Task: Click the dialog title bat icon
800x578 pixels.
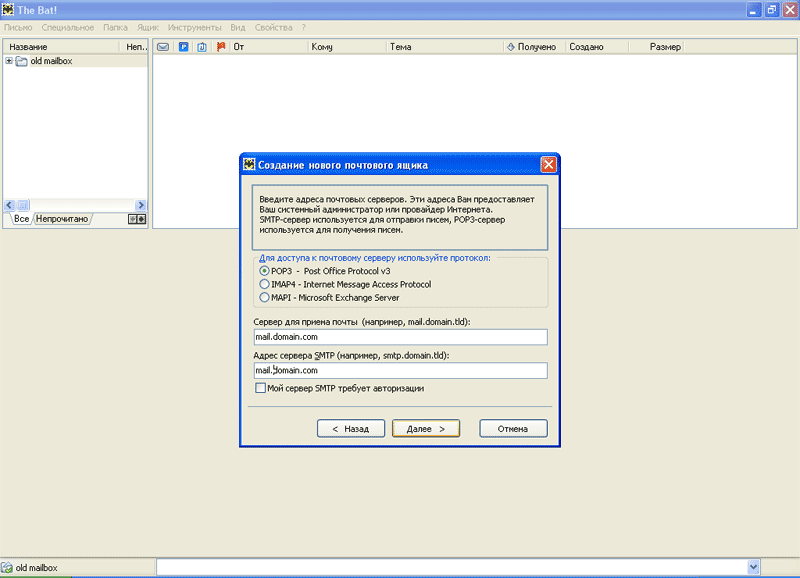Action: coord(249,164)
